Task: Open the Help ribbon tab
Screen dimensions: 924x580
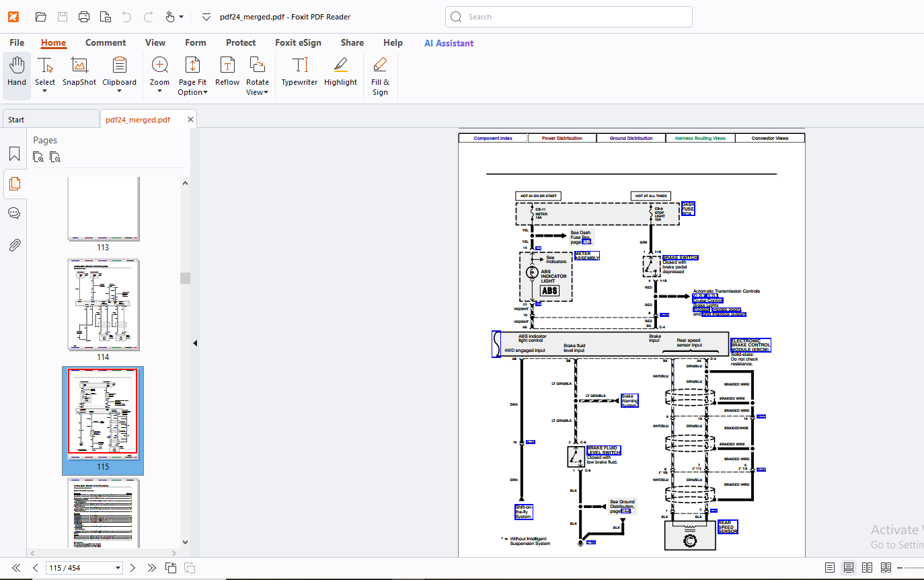Action: (x=393, y=42)
